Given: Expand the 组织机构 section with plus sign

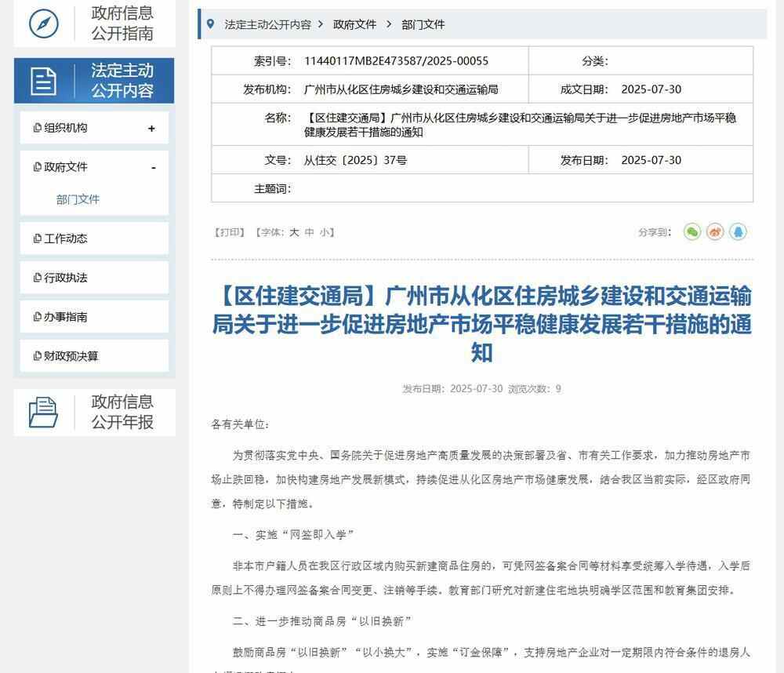Looking at the screenshot, I should (x=151, y=129).
